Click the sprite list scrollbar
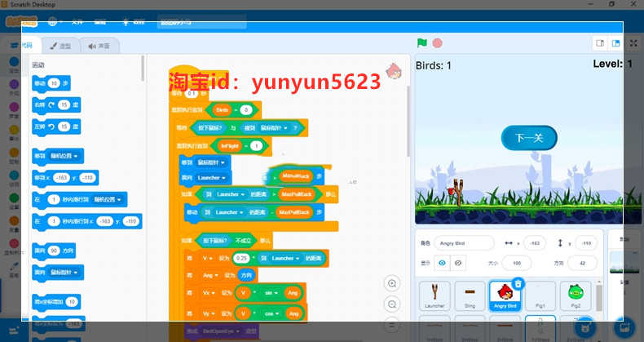The image size is (644, 342). pos(599,298)
